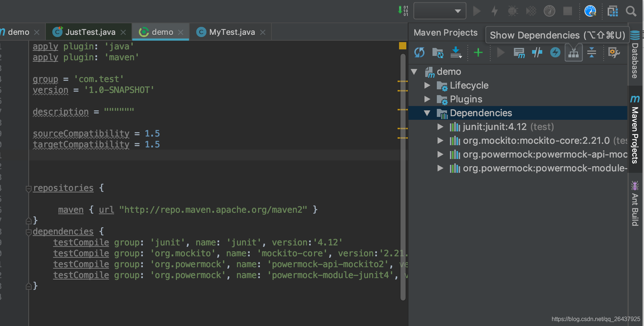644x326 pixels.
Task: Click the lightning icon next to Run
Action: pos(495,11)
